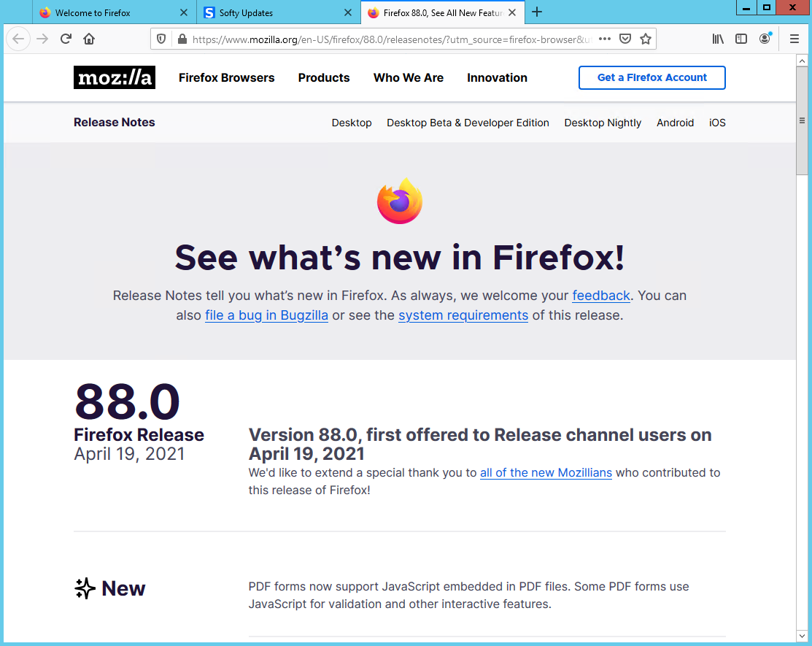This screenshot has width=812, height=646.
Task: Open the Firefox Browsers menu
Action: coord(227,77)
